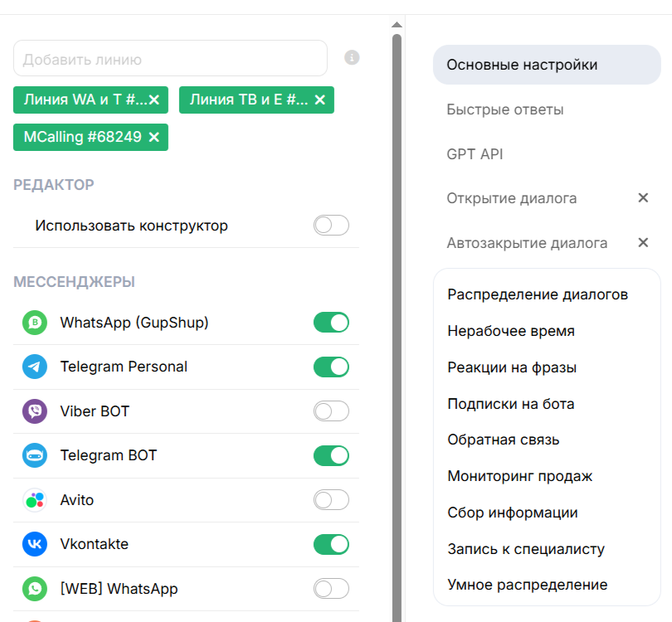Click the Добавить линию input field
The height and width of the screenshot is (622, 672).
coord(170,59)
